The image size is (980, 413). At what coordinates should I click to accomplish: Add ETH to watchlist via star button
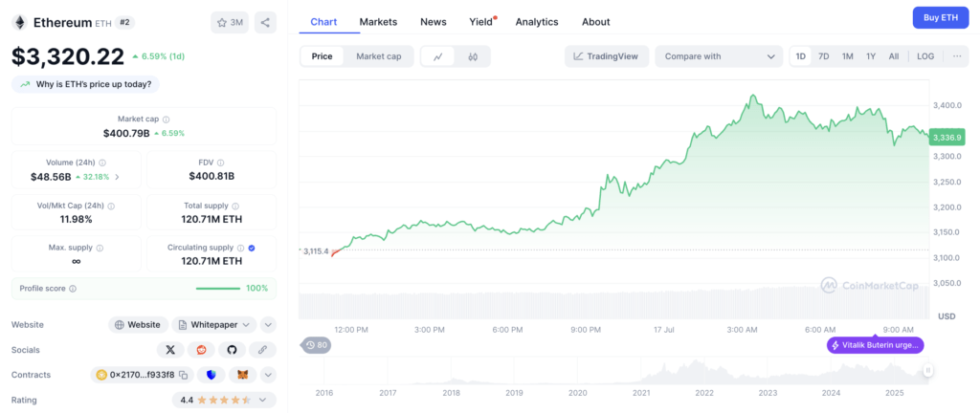click(230, 22)
